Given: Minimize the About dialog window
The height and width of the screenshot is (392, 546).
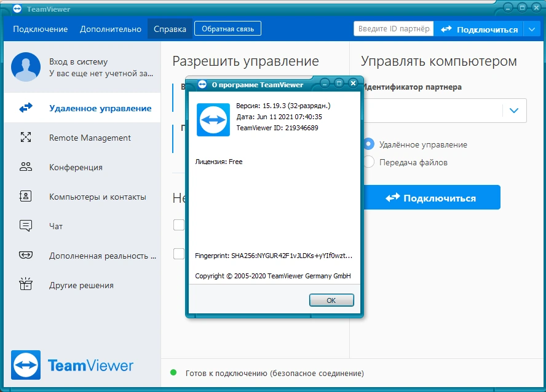Looking at the screenshot, I should click(x=325, y=83).
